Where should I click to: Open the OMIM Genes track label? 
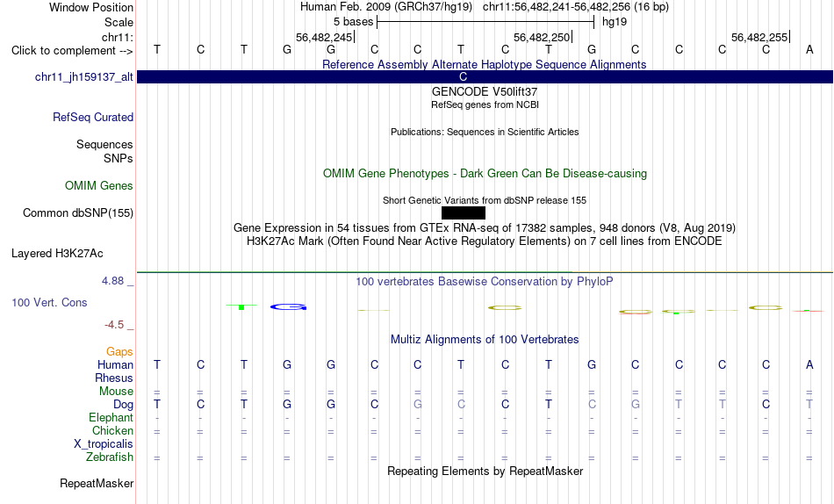coord(99,186)
